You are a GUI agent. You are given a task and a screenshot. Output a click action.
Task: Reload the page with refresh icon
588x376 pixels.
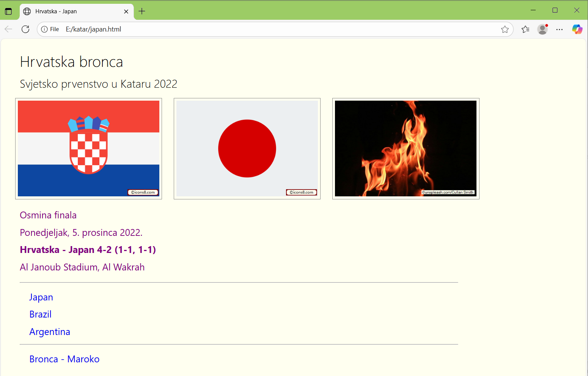point(25,29)
